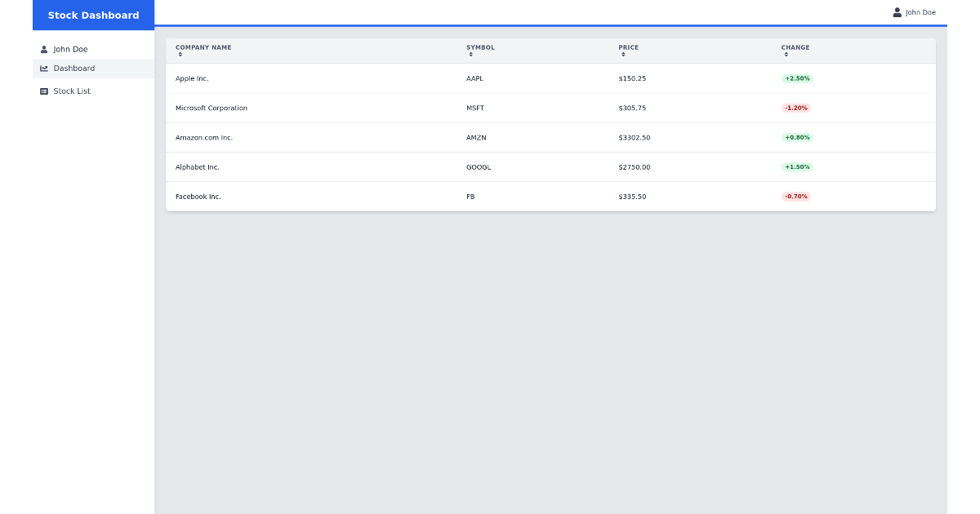
Task: Click the sidebar user profile icon
Action: coord(44,49)
